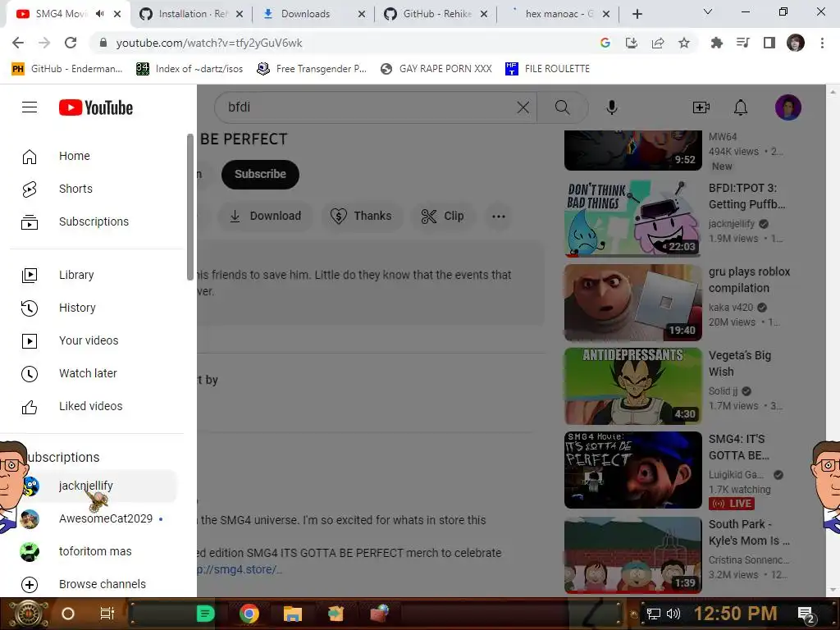Click the YouTube logo
840x630 pixels.
click(x=96, y=107)
